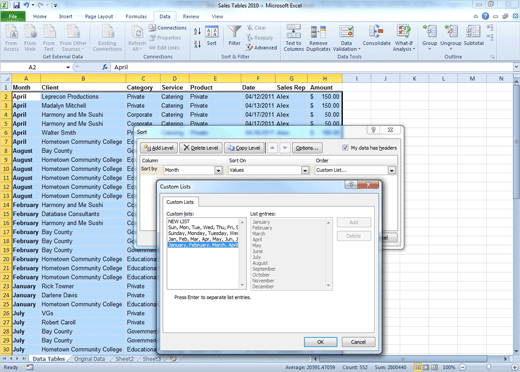Switch to the Formulas tab

pyautogui.click(x=136, y=16)
